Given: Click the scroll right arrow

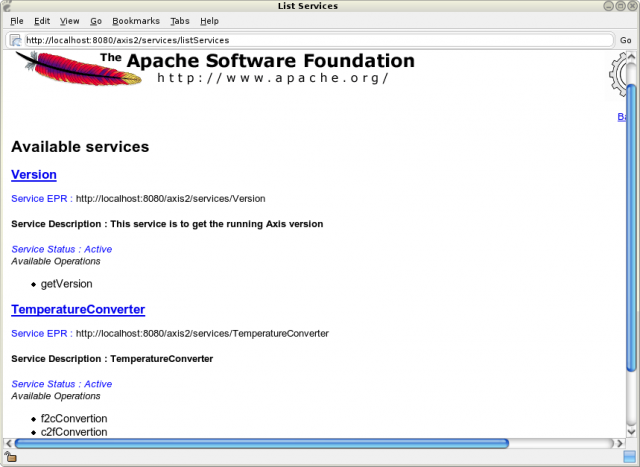Looking at the screenshot, I should click(620, 443).
